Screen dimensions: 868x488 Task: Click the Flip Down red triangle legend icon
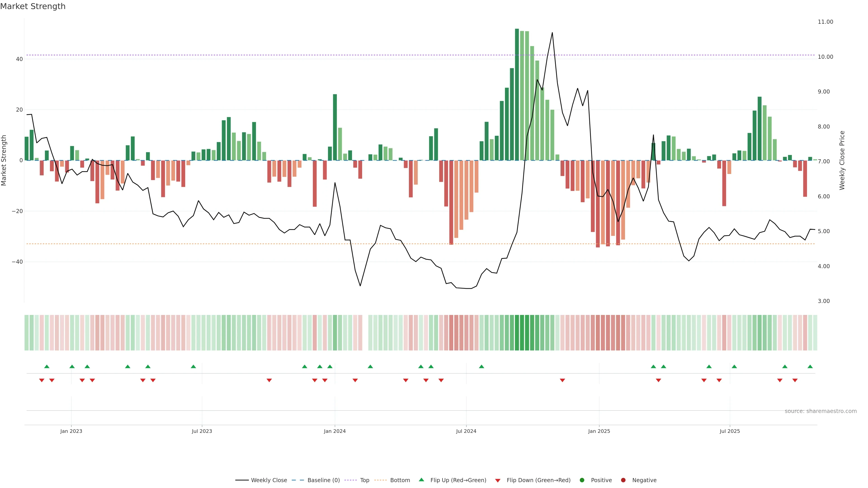(498, 480)
